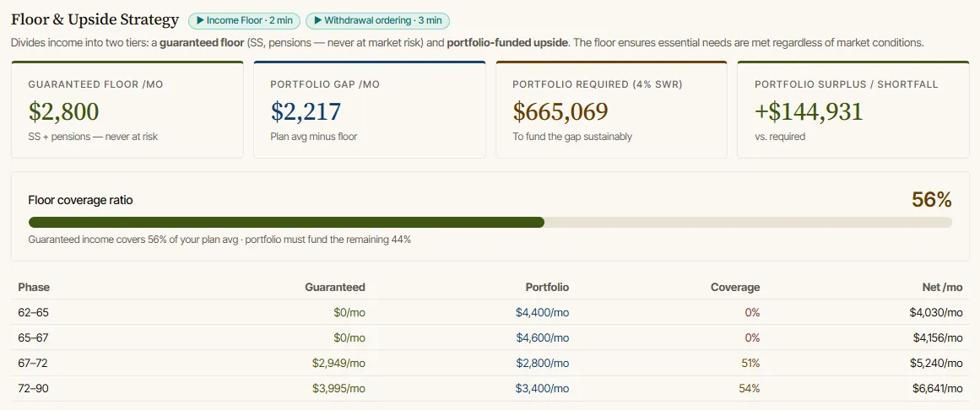Click the Floor coverage ratio progress bar
The width and height of the screenshot is (980, 410).
coord(490,223)
